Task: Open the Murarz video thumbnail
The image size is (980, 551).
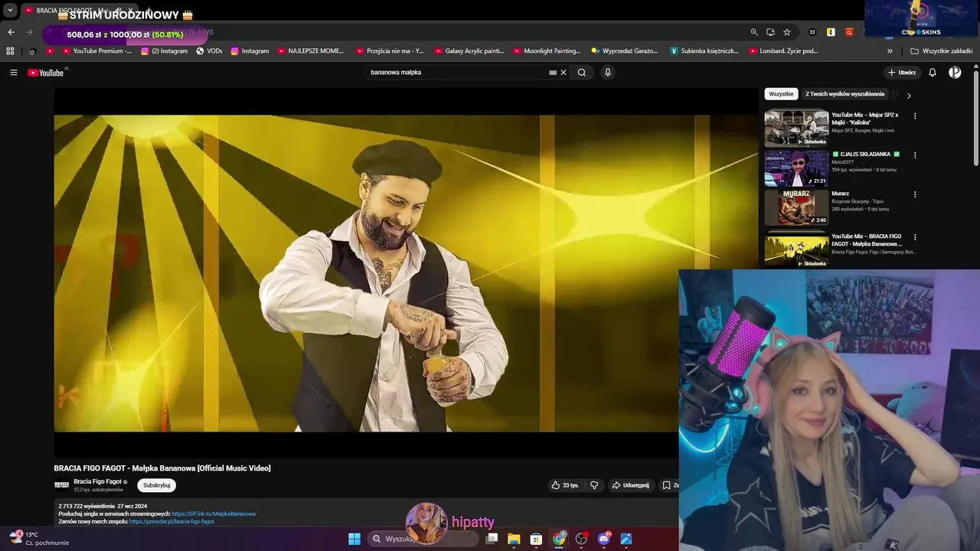Action: pyautogui.click(x=796, y=207)
